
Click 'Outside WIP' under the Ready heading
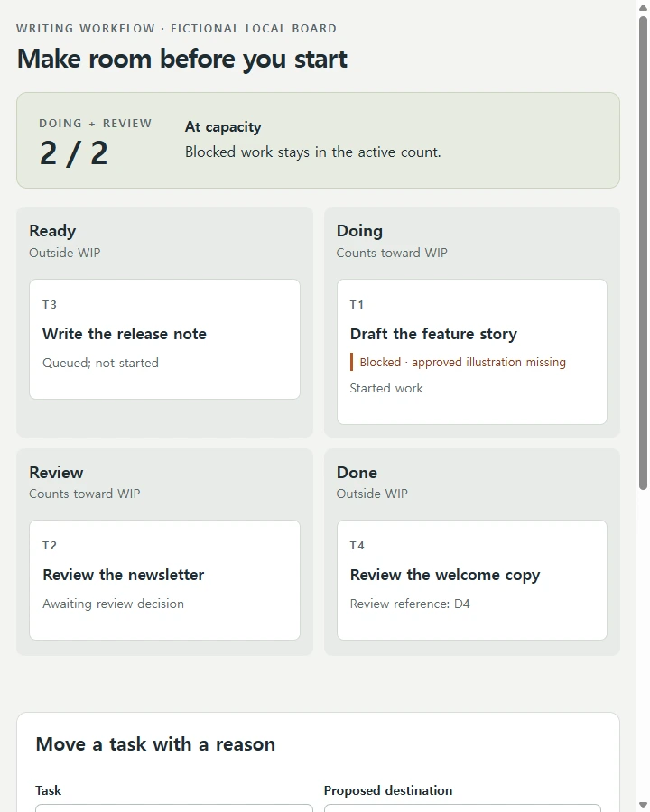click(65, 253)
